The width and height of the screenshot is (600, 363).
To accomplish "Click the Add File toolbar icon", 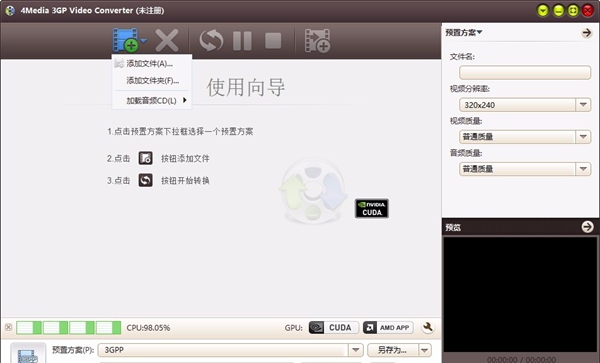I will (x=126, y=40).
